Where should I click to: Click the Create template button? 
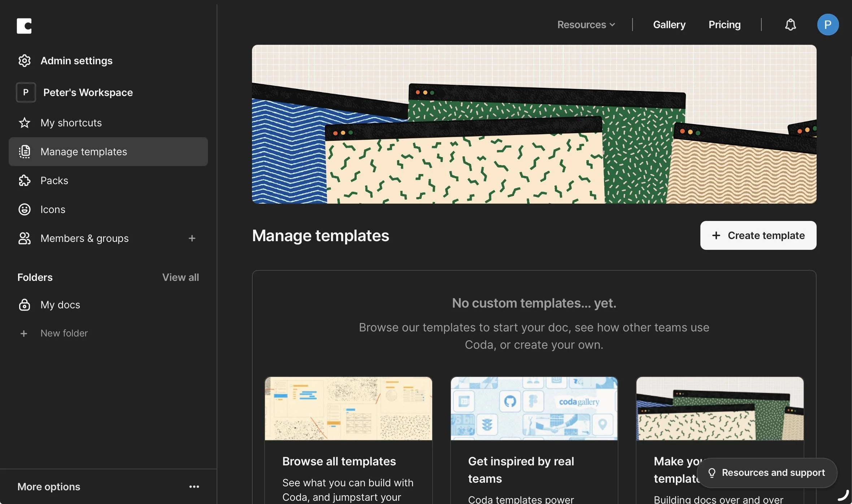click(x=758, y=235)
